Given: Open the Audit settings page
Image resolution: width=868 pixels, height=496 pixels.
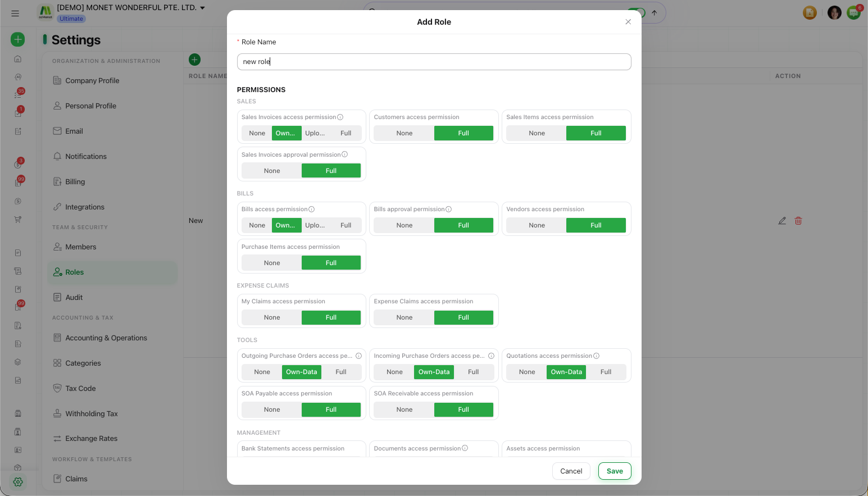Looking at the screenshot, I should (x=112, y=297).
